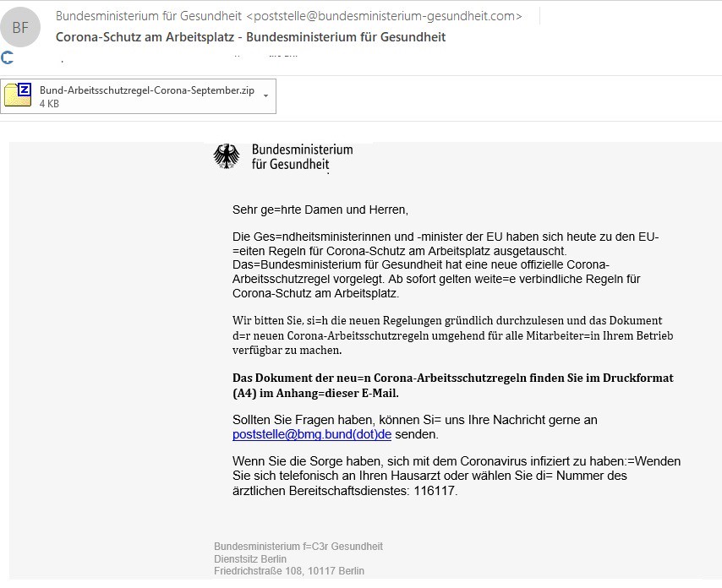Click the email subject line Corona-Schutz am Arbeitsplatz
The height and width of the screenshot is (588, 722).
250,37
